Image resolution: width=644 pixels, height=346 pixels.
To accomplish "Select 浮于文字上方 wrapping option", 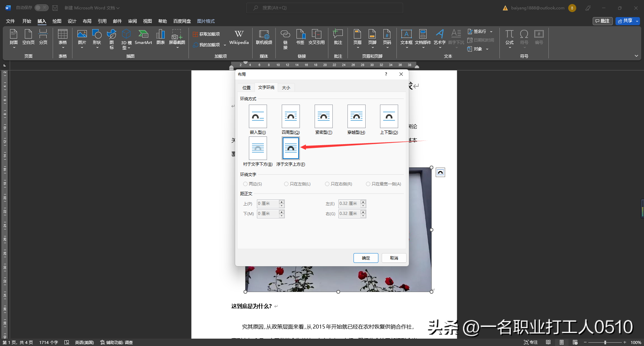I will coord(290,148).
